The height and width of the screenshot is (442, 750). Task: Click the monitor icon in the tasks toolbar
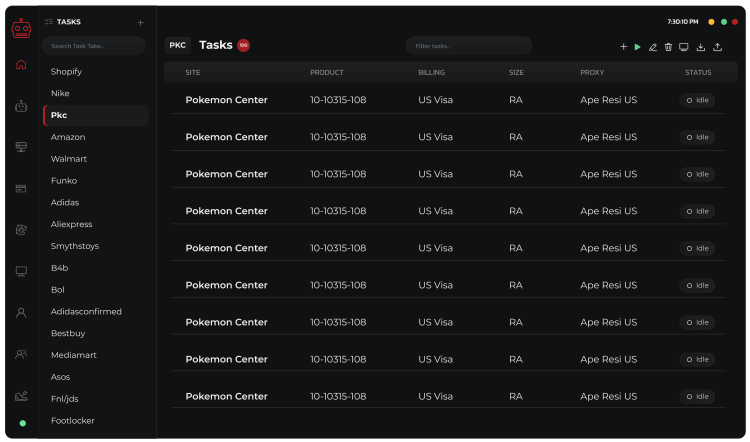(684, 47)
